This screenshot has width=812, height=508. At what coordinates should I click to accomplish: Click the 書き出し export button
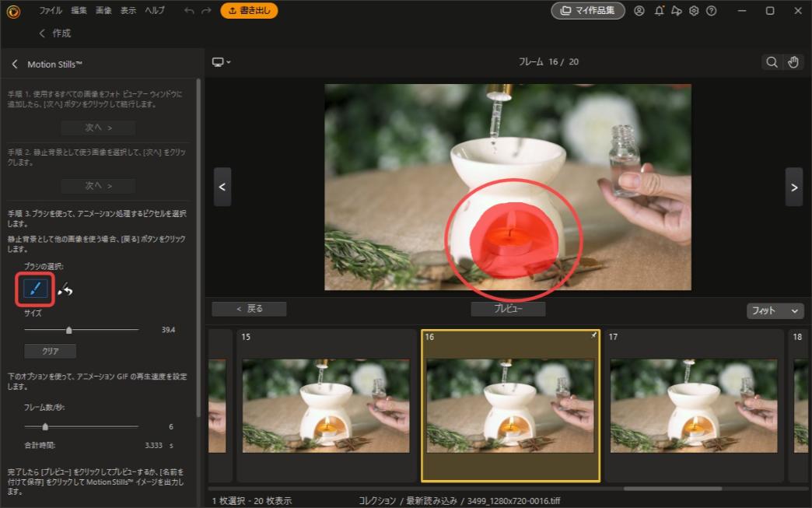249,11
